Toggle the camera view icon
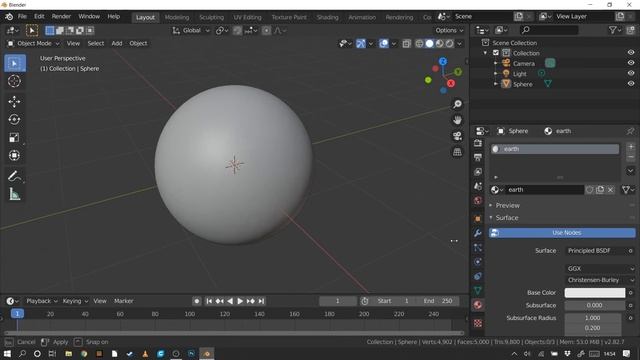This screenshot has width=640, height=360. (x=458, y=136)
